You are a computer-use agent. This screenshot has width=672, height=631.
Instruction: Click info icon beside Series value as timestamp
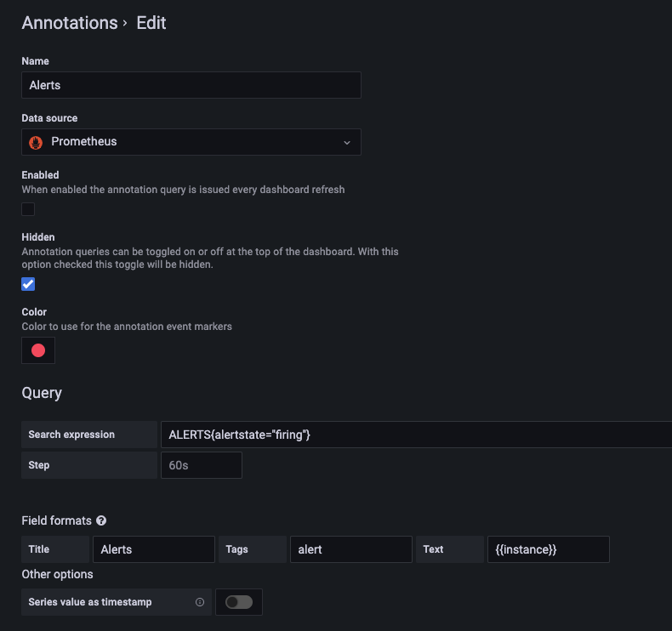click(x=200, y=602)
